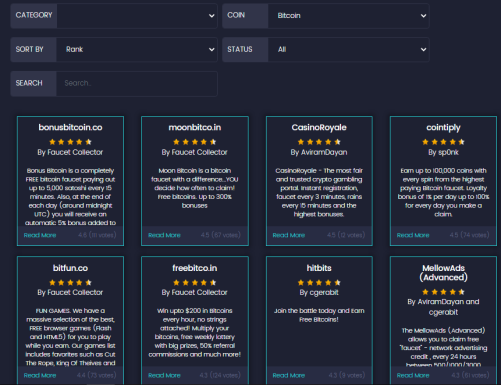This screenshot has width=501, height=385.
Task: Click 'Join the battle today' description text
Action: pyautogui.click(x=319, y=315)
